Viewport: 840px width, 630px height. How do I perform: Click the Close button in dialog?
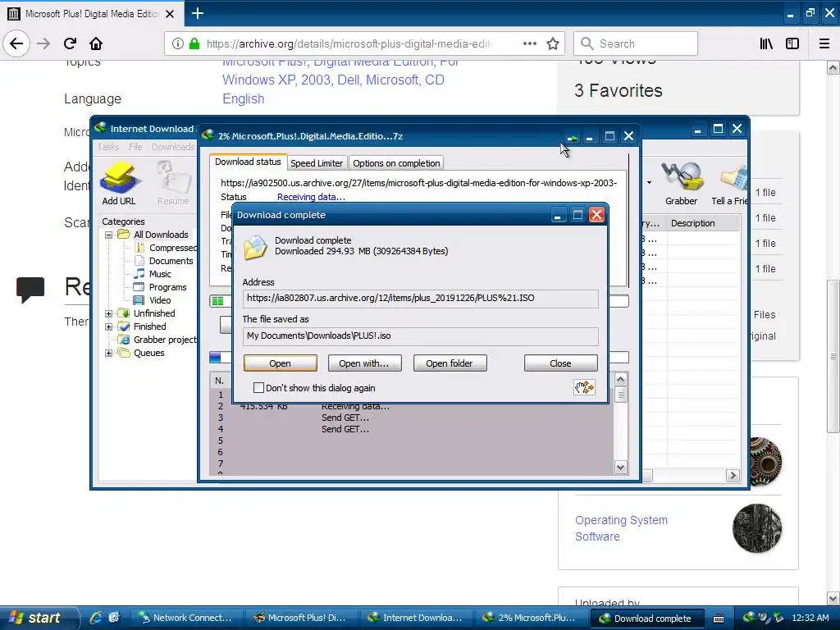560,363
